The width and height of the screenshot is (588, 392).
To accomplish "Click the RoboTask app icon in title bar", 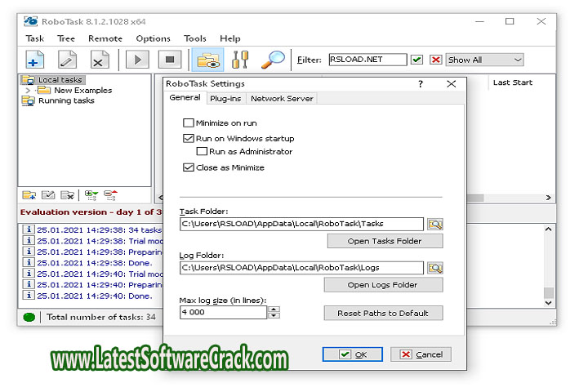I will 31,21.
